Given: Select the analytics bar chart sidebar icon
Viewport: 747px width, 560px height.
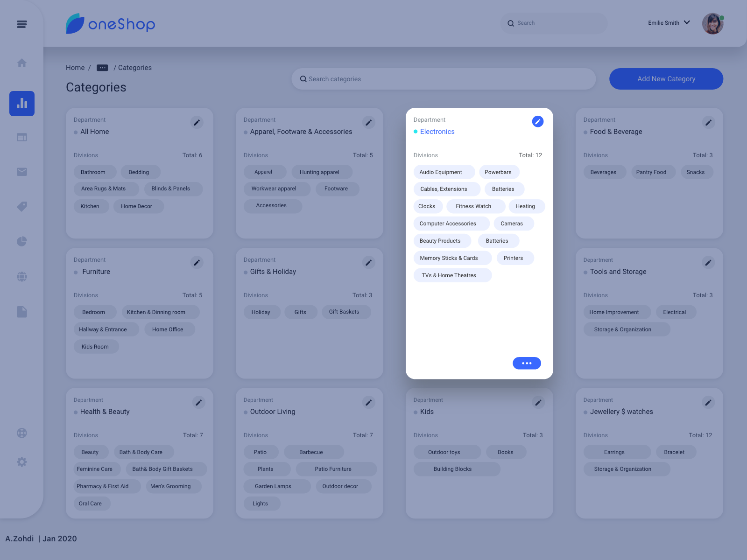Looking at the screenshot, I should pyautogui.click(x=21, y=104).
